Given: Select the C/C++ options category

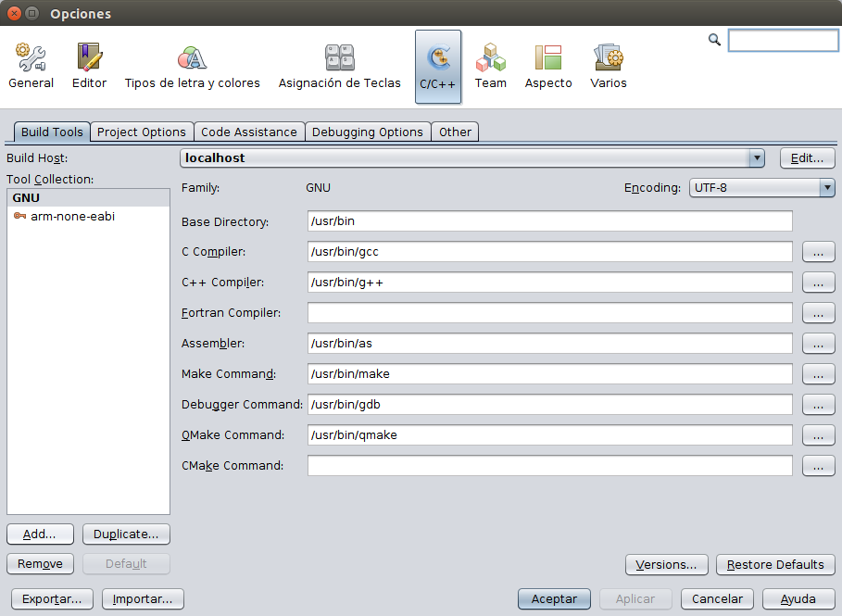Looking at the screenshot, I should click(438, 65).
